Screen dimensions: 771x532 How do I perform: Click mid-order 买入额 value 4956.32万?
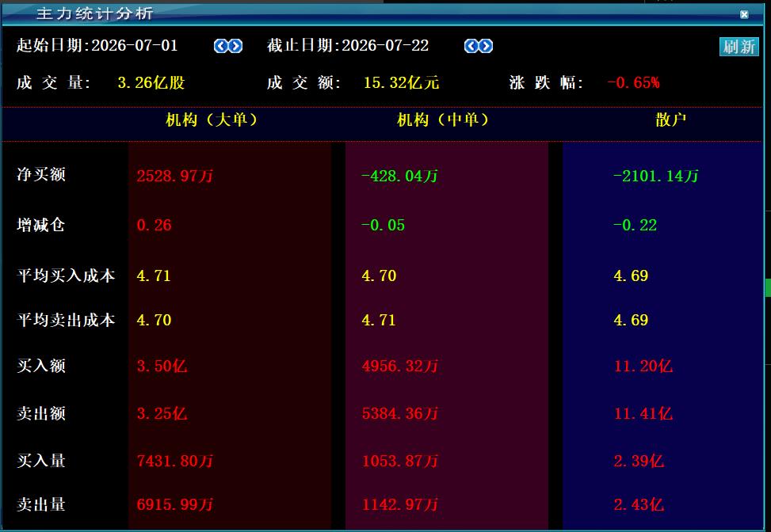399,366
